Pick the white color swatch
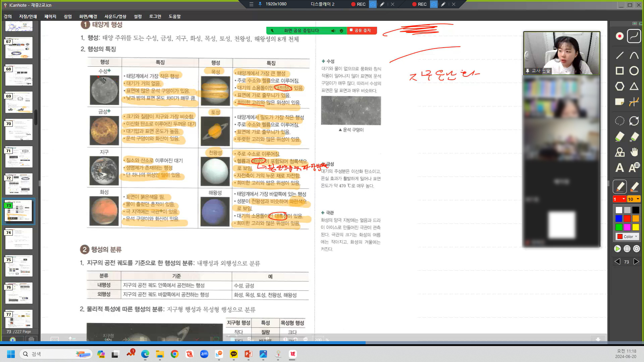Image resolution: width=644 pixels, height=362 pixels. tap(619, 210)
